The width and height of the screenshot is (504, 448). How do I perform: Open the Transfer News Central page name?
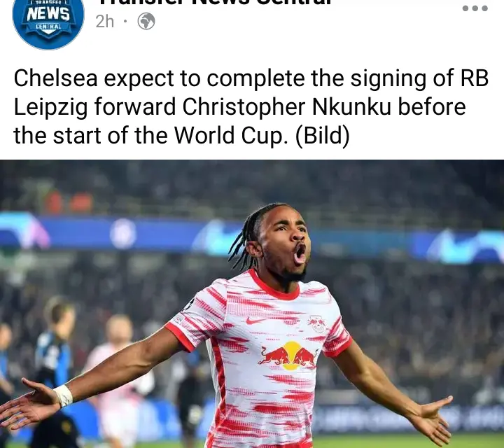[x=215, y=3]
